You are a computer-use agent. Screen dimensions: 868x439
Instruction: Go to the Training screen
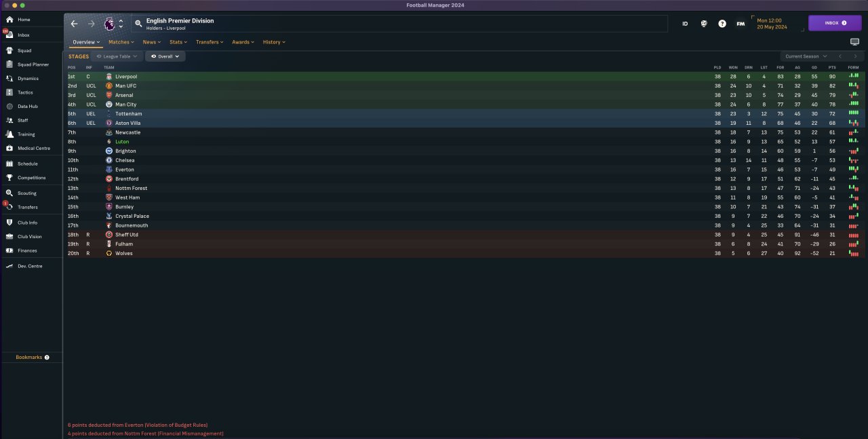(x=26, y=134)
